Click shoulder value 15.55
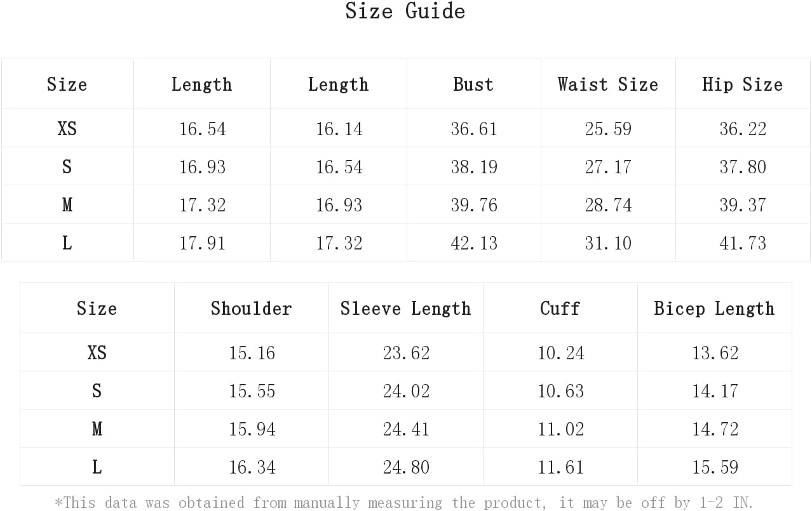Image resolution: width=812 pixels, height=511 pixels. [252, 391]
